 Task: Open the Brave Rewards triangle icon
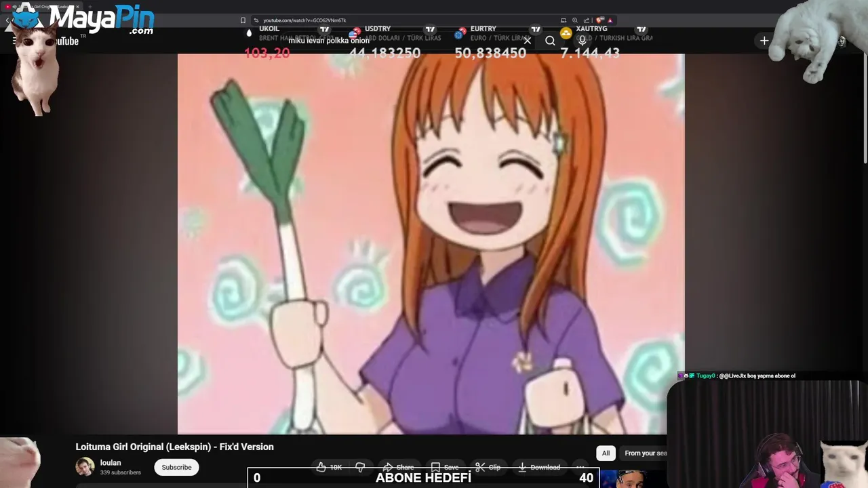610,20
